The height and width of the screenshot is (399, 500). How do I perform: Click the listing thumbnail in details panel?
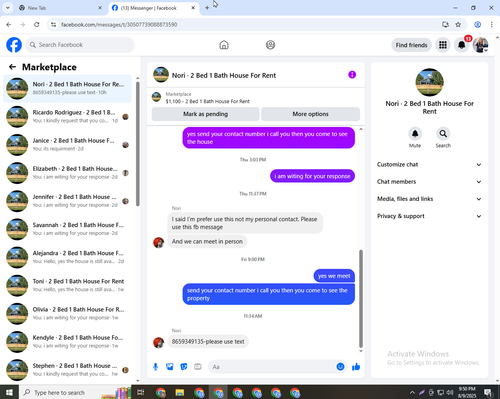tap(429, 82)
